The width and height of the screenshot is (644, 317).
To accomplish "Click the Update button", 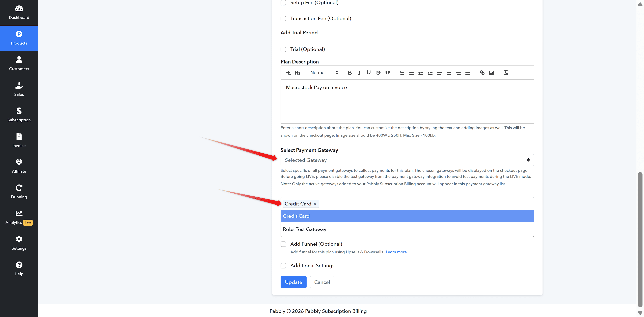I will (293, 282).
